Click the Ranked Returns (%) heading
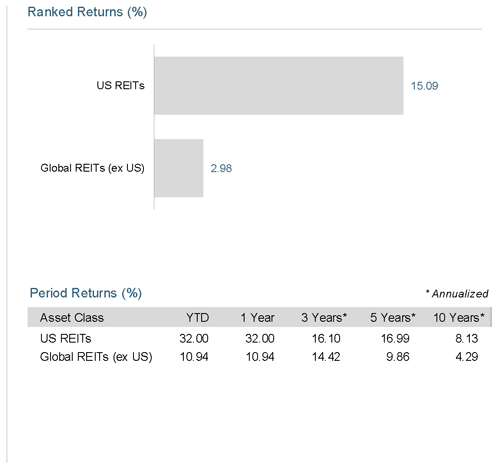The width and height of the screenshot is (500, 473). 87,12
